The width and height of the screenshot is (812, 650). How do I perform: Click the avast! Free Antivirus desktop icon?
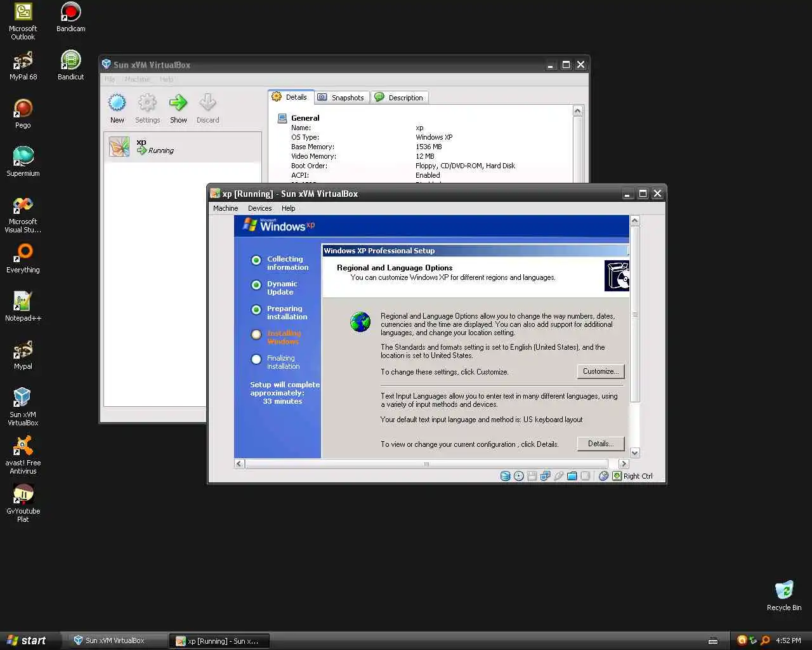click(23, 455)
